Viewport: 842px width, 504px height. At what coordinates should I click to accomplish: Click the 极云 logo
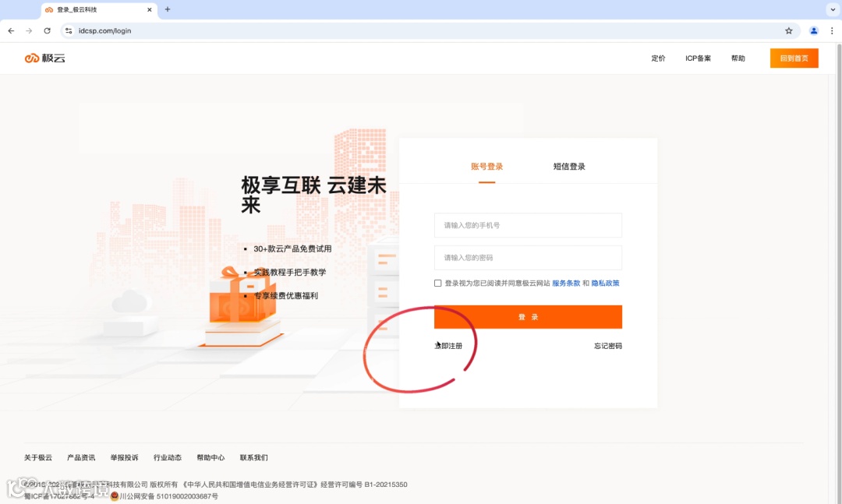pos(44,58)
